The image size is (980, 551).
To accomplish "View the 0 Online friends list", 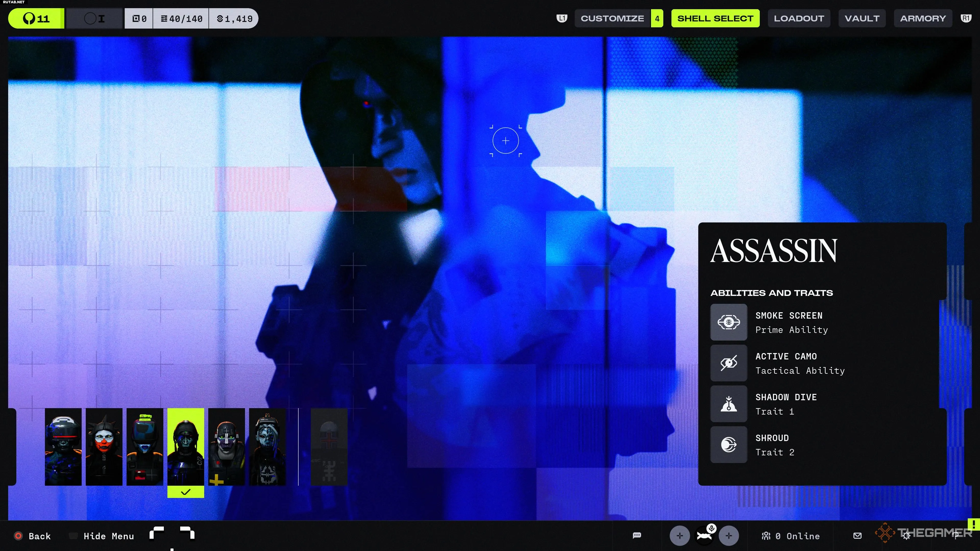I will click(x=791, y=536).
